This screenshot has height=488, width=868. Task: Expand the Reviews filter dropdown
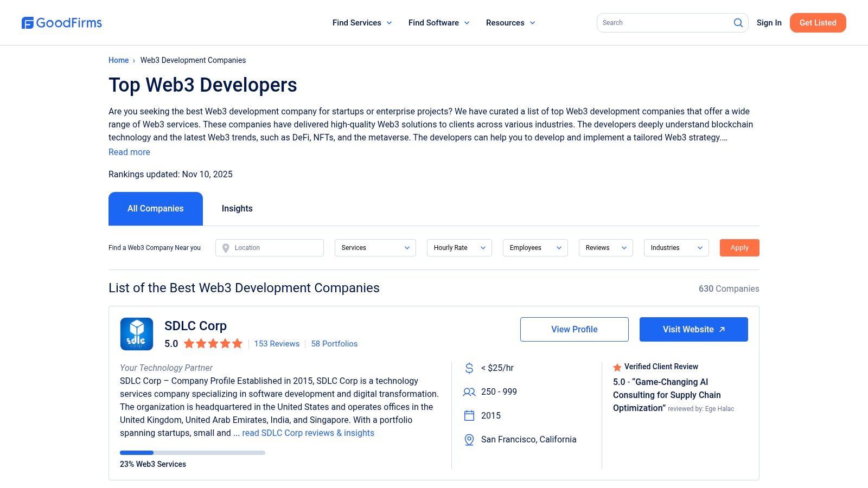(x=606, y=248)
